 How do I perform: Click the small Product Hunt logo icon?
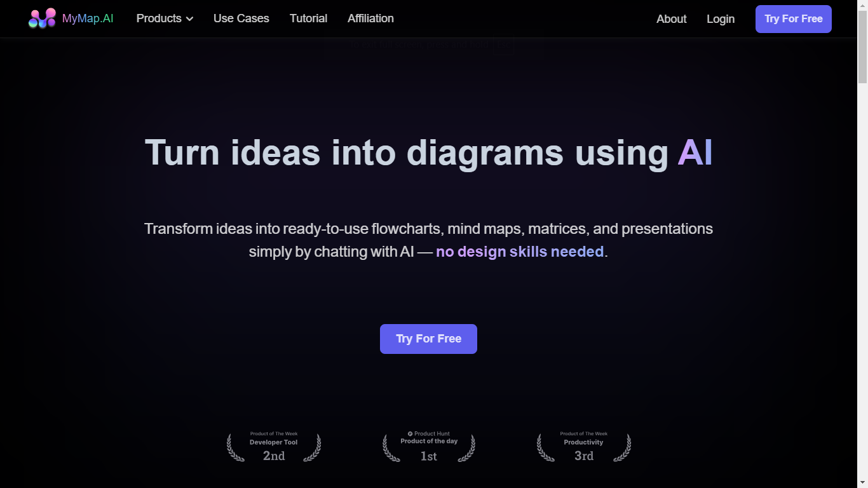pos(410,434)
